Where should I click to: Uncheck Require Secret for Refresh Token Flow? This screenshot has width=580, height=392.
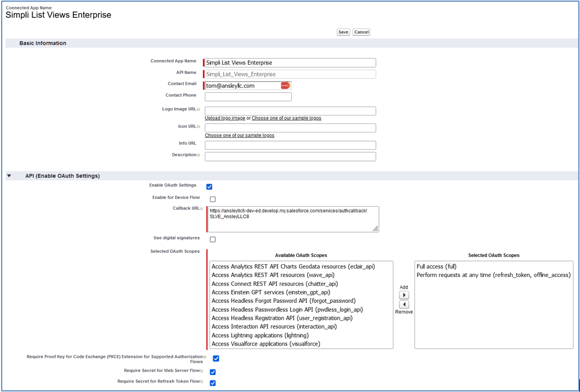pyautogui.click(x=213, y=383)
